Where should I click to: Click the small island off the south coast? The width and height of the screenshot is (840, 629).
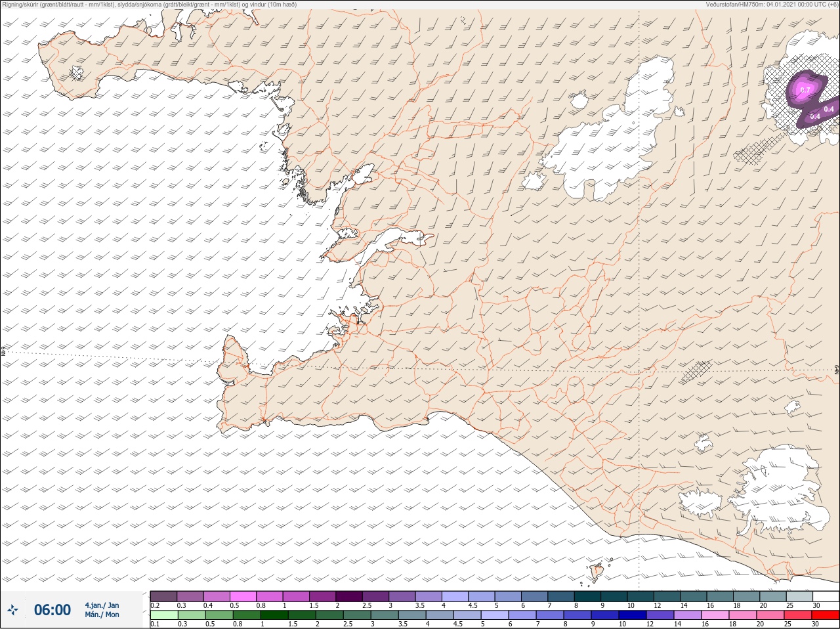click(597, 572)
